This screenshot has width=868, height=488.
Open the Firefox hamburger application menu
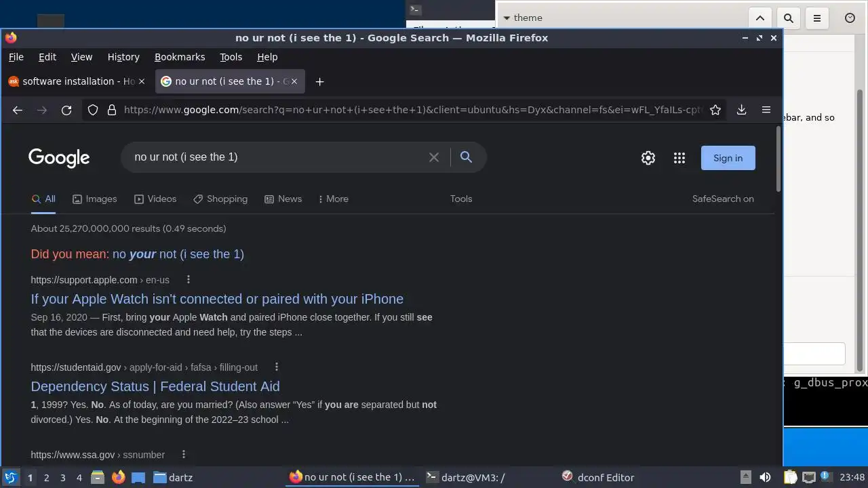[766, 110]
